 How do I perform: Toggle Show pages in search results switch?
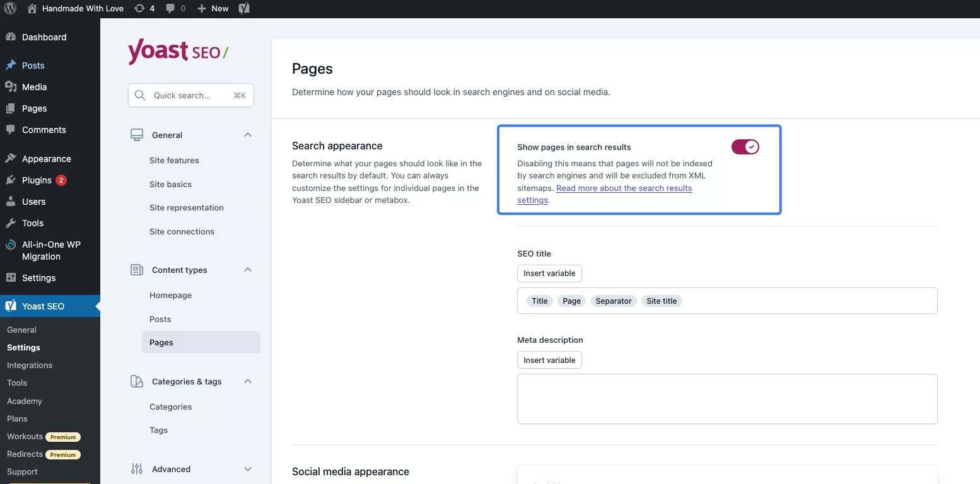pyautogui.click(x=745, y=147)
